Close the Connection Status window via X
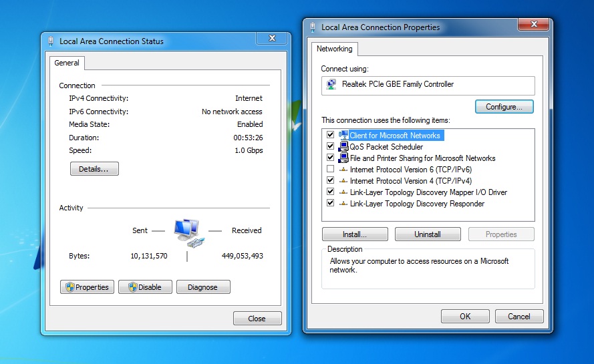The height and width of the screenshot is (364, 594). pos(272,38)
